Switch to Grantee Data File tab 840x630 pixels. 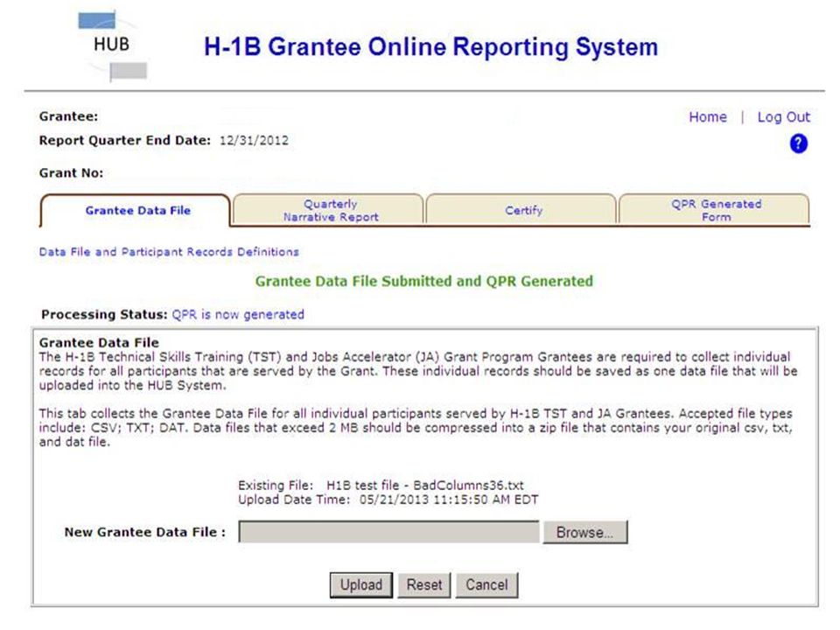(137, 211)
